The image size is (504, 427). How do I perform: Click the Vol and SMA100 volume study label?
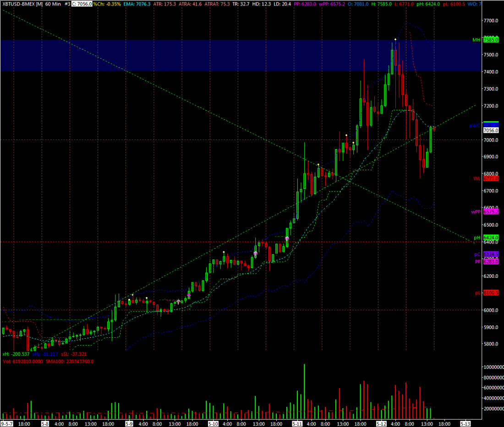coord(48,361)
